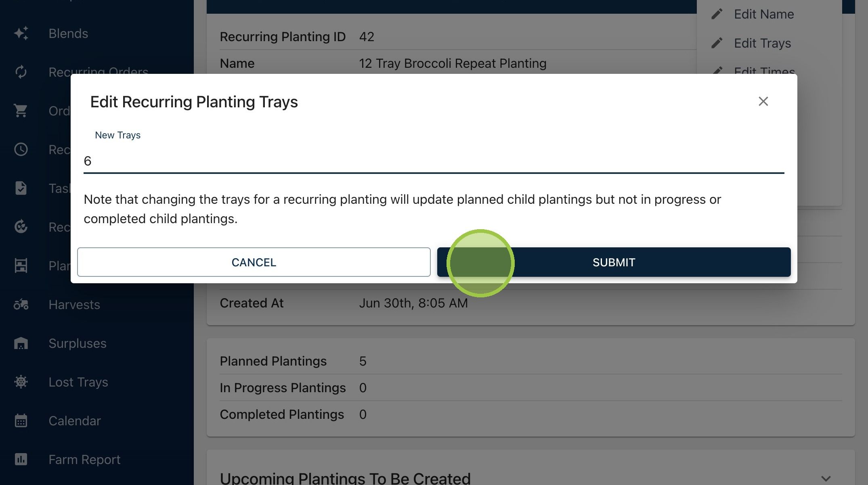868x485 pixels.
Task: Click the Surpluses warehouse icon
Action: click(x=21, y=343)
